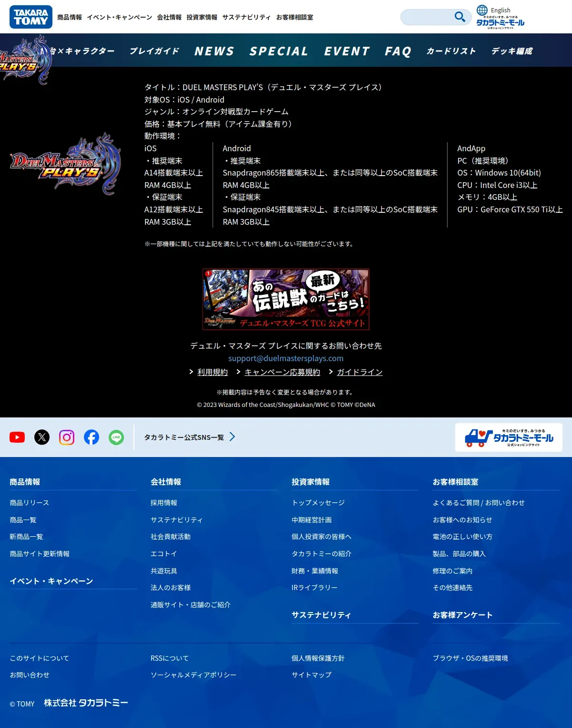Open footer 採用情報 link
This screenshot has height=728, width=572.
[x=164, y=503]
